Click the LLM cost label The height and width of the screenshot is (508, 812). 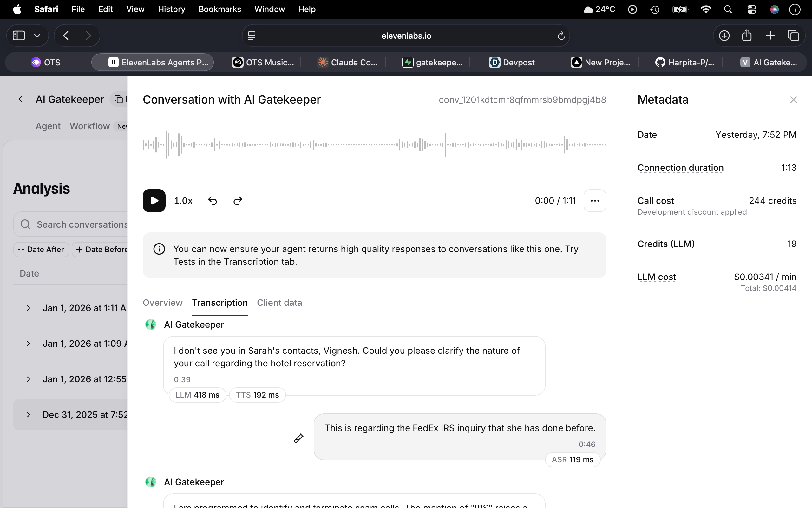[x=657, y=277]
